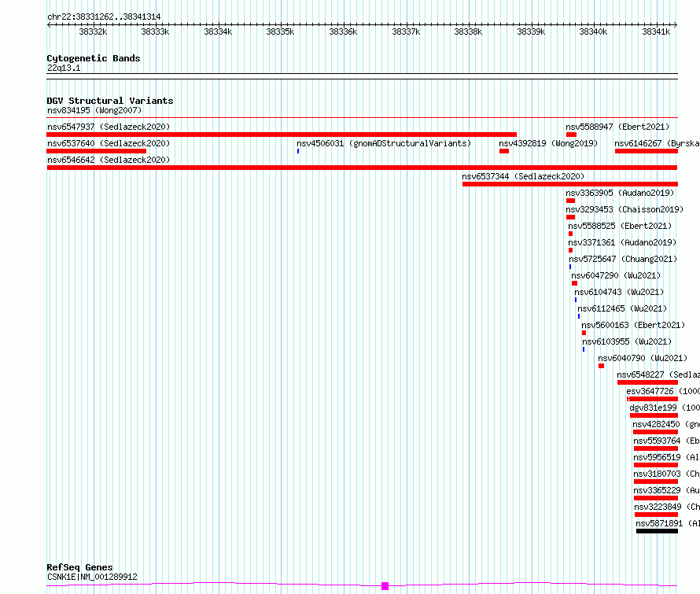The height and width of the screenshot is (594, 700).
Task: Open the nsv834195 (Wong2007) variant
Action: 94,110
